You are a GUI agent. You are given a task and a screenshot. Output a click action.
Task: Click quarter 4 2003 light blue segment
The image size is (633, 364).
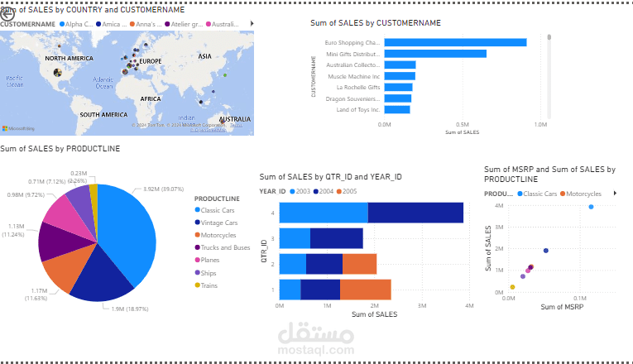click(324, 213)
